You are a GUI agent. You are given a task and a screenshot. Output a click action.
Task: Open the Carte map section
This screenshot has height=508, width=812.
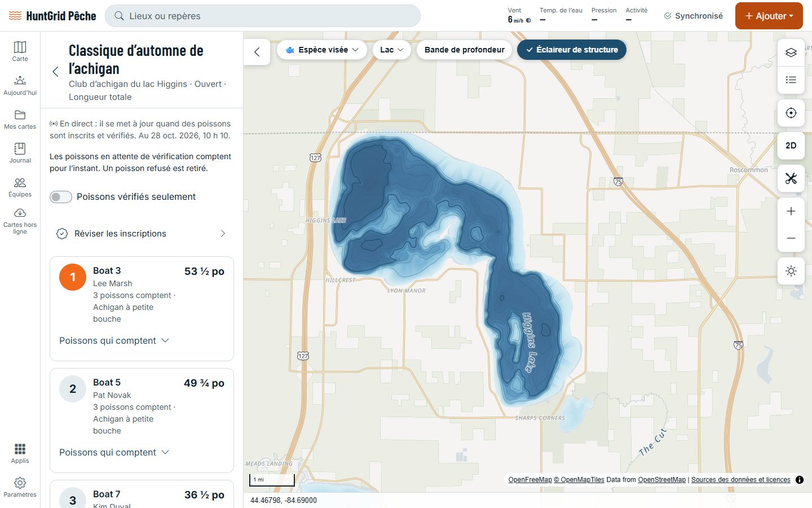click(20, 51)
